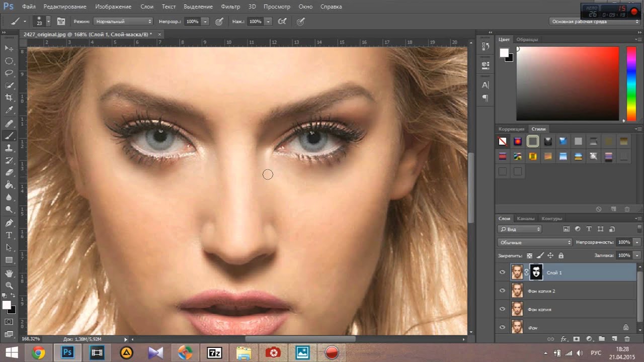644x362 pixels.
Task: Open the Фильтр menu
Action: point(230,7)
